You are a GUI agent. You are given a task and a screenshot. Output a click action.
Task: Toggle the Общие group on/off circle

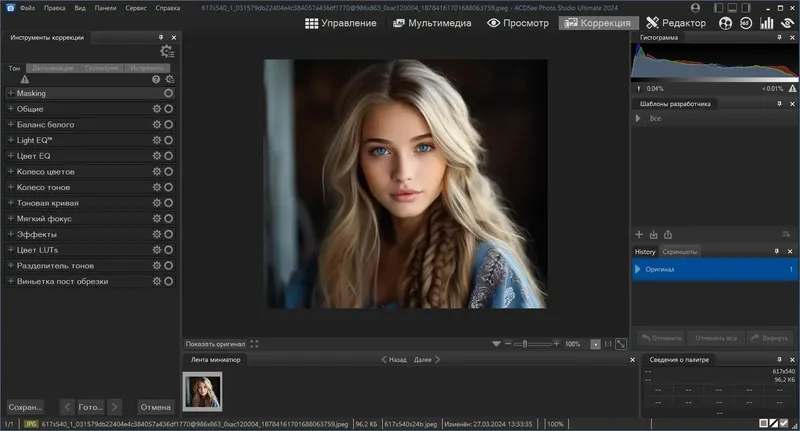point(168,109)
